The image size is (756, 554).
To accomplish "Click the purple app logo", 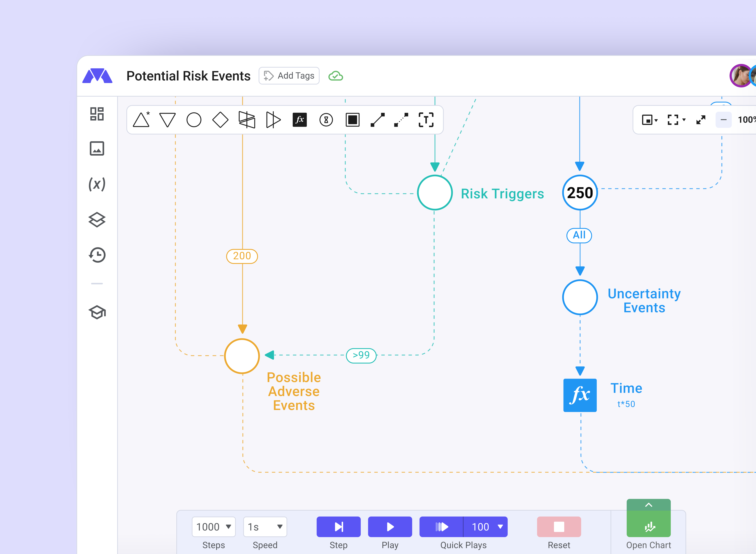I will click(x=97, y=76).
